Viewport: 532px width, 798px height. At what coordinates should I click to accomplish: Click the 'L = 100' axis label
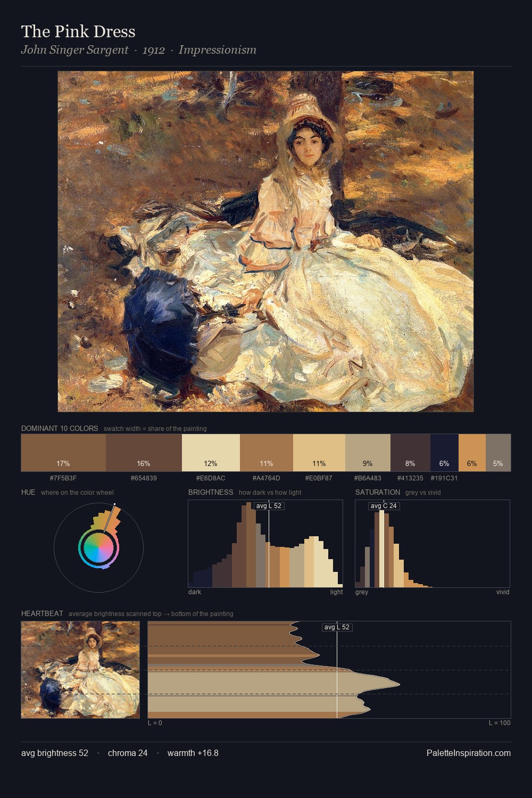click(500, 722)
